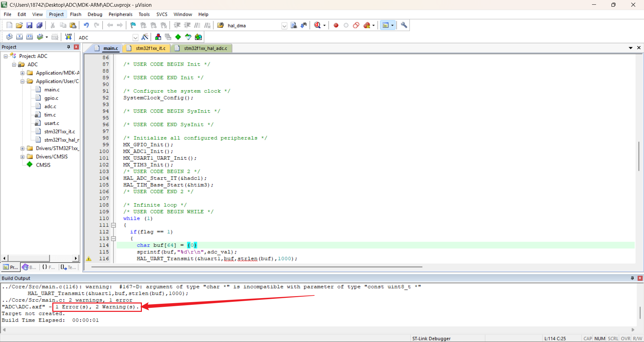This screenshot has width=644, height=342.
Task: Open Options for Target magic wand
Action: tap(145, 37)
